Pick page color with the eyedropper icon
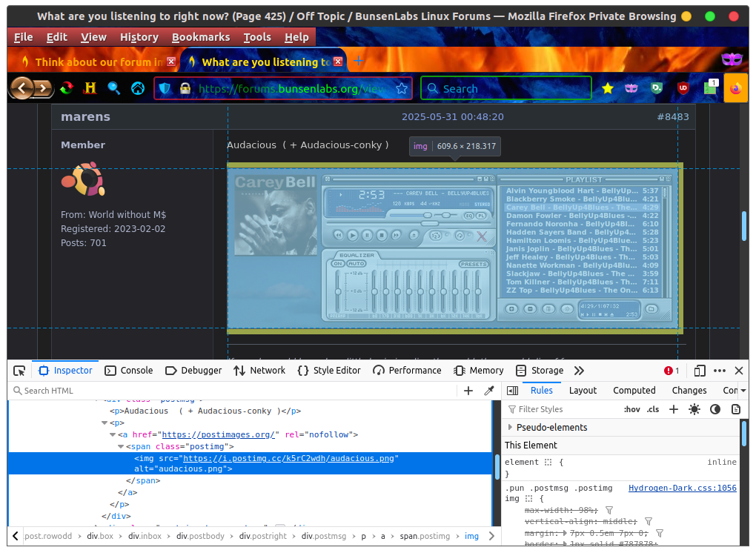The height and width of the screenshot is (553, 756). point(489,391)
